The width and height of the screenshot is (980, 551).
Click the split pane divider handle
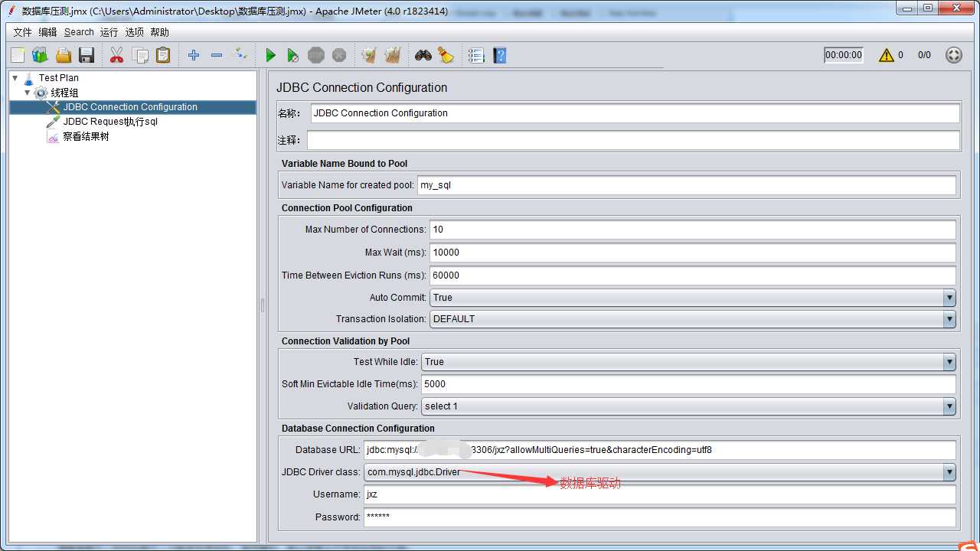click(263, 306)
